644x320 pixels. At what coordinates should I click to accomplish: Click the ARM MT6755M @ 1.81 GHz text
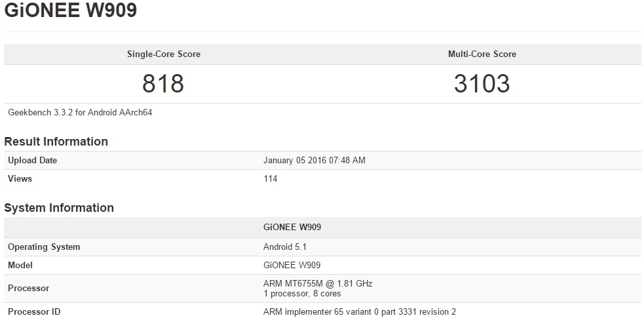[x=318, y=283]
